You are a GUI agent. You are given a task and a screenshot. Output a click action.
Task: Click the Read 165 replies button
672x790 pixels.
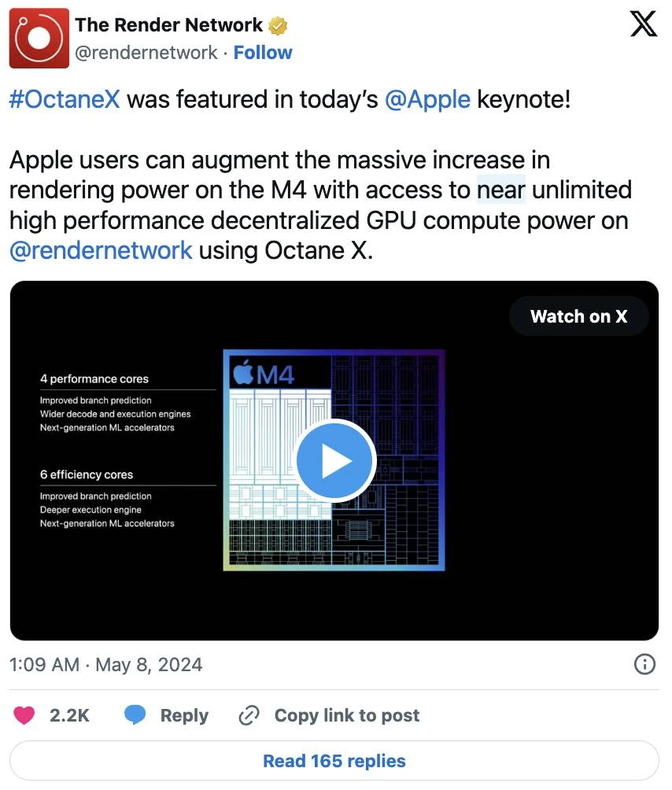point(334,761)
